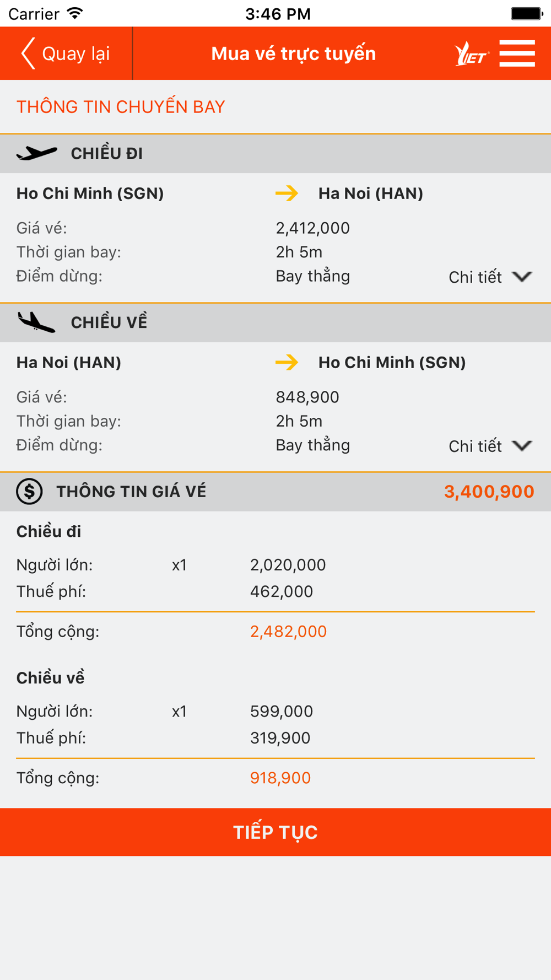Expand Chi tiết for return flight
551x980 pixels.
click(490, 446)
